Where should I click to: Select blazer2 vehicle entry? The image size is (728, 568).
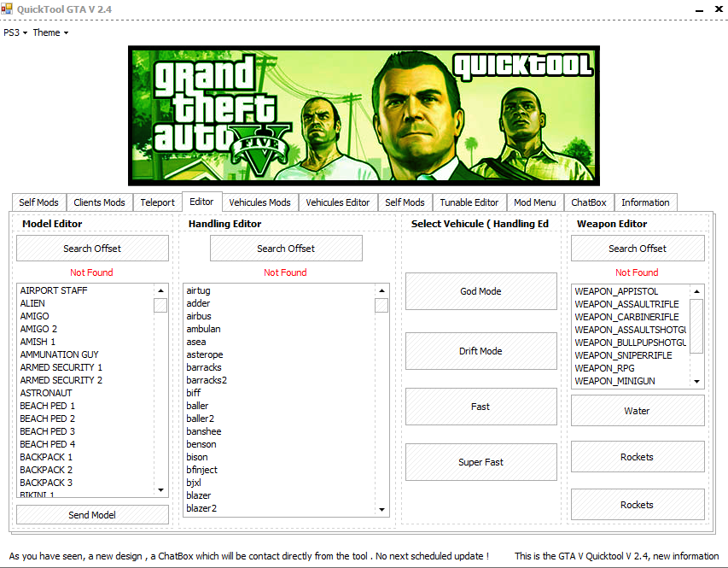[x=279, y=508]
